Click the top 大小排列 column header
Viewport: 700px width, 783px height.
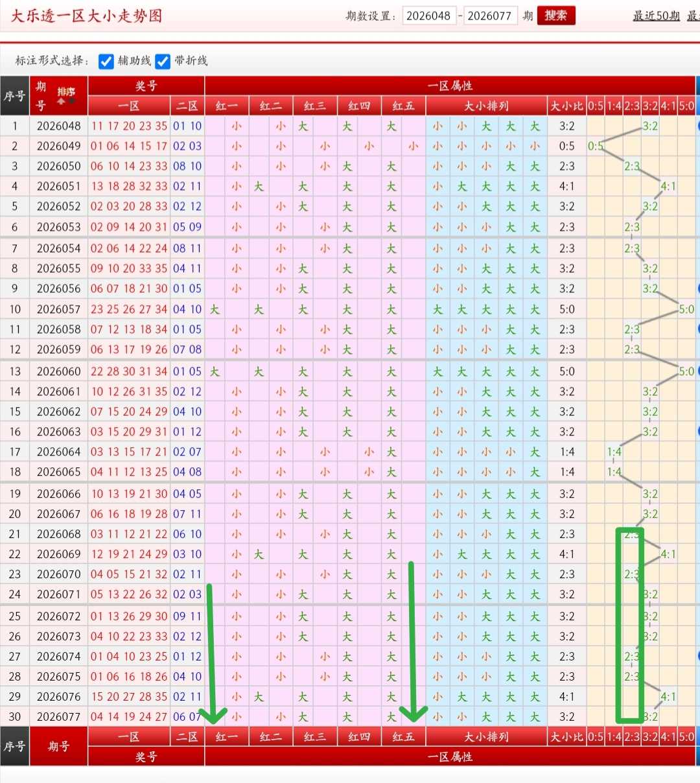[x=486, y=106]
